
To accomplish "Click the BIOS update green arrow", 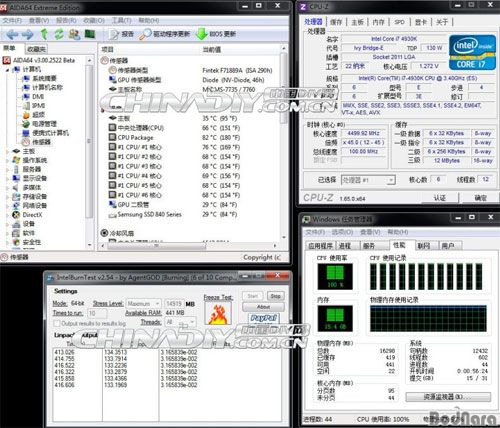I will (201, 34).
